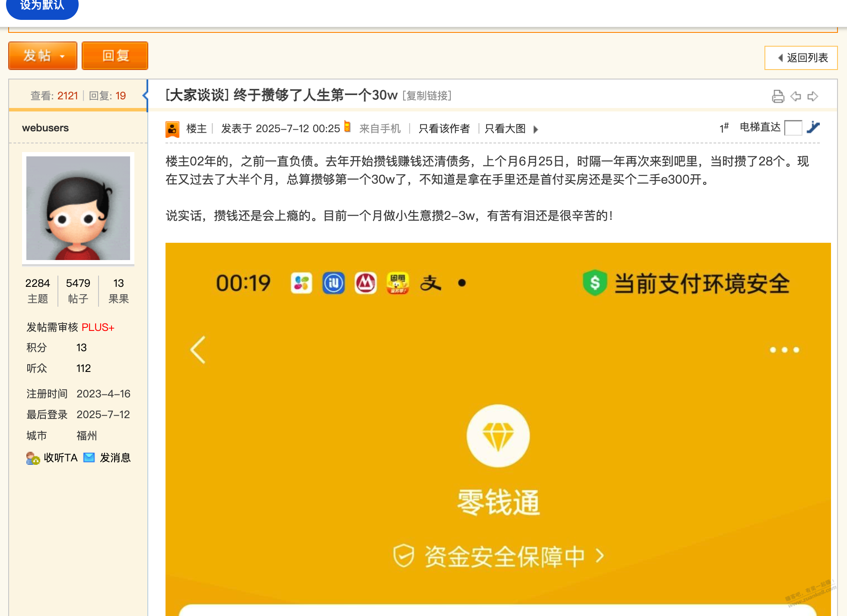Click the 只看该作者 link
Image resolution: width=847 pixels, height=616 pixels.
point(444,129)
